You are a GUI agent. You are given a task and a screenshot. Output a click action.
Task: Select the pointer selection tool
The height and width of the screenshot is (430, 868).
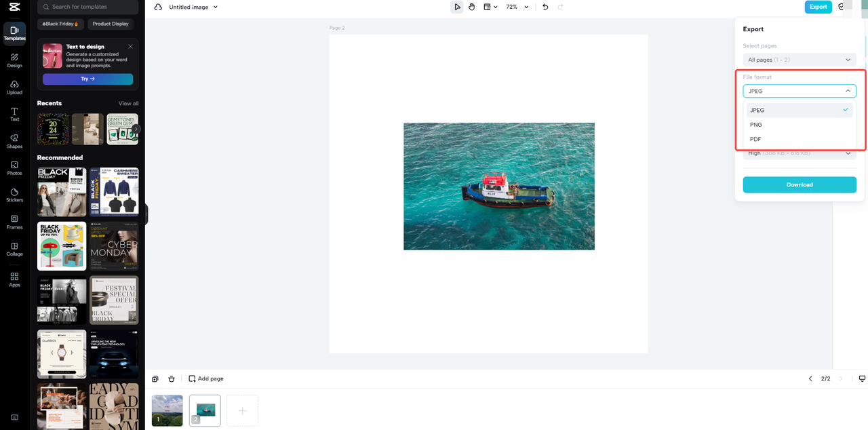457,7
